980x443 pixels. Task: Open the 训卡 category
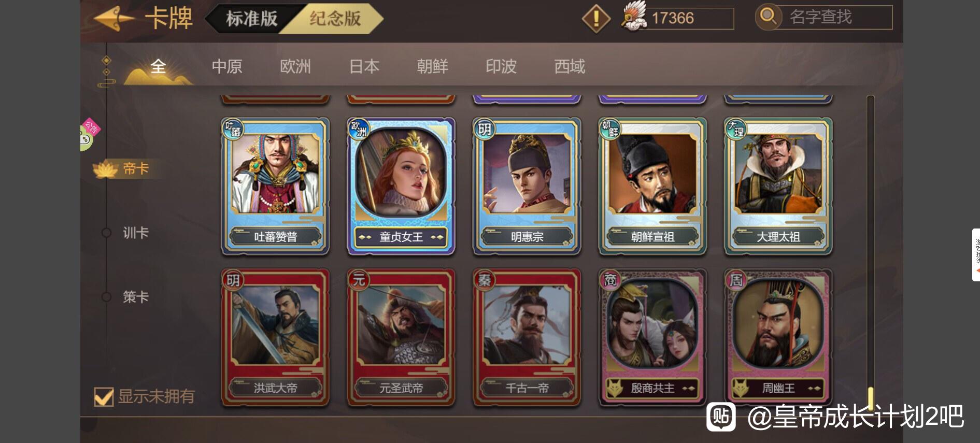[x=136, y=233]
